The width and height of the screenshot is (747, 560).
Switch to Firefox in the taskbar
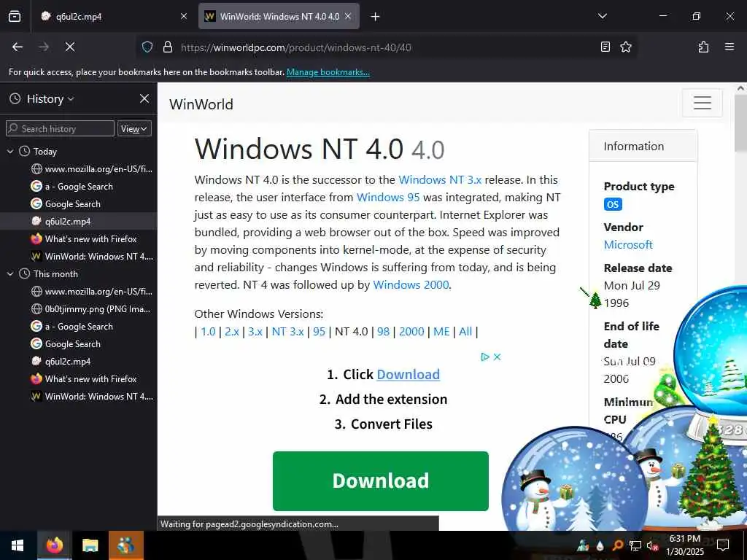[54, 545]
